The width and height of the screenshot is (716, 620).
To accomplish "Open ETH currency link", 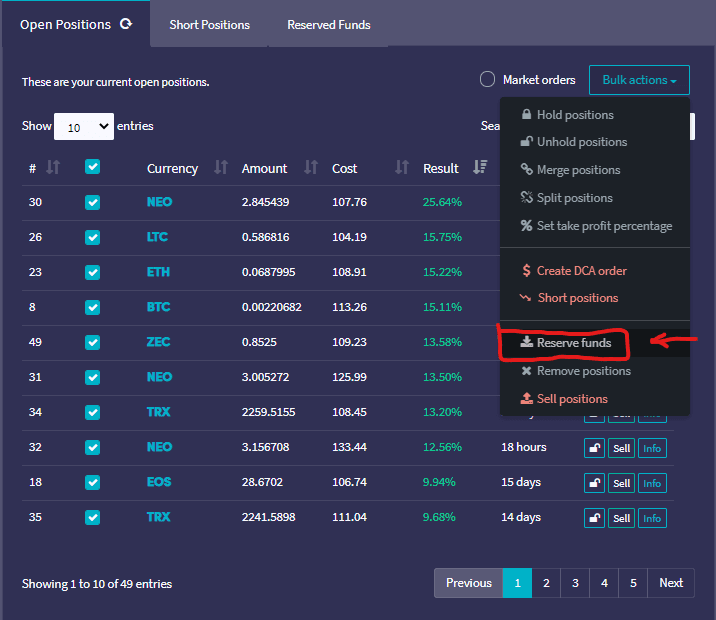I will pyautogui.click(x=158, y=272).
